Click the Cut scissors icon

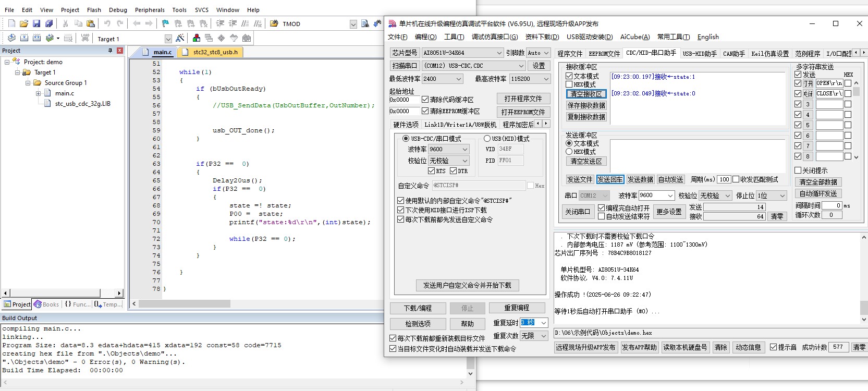[66, 23]
